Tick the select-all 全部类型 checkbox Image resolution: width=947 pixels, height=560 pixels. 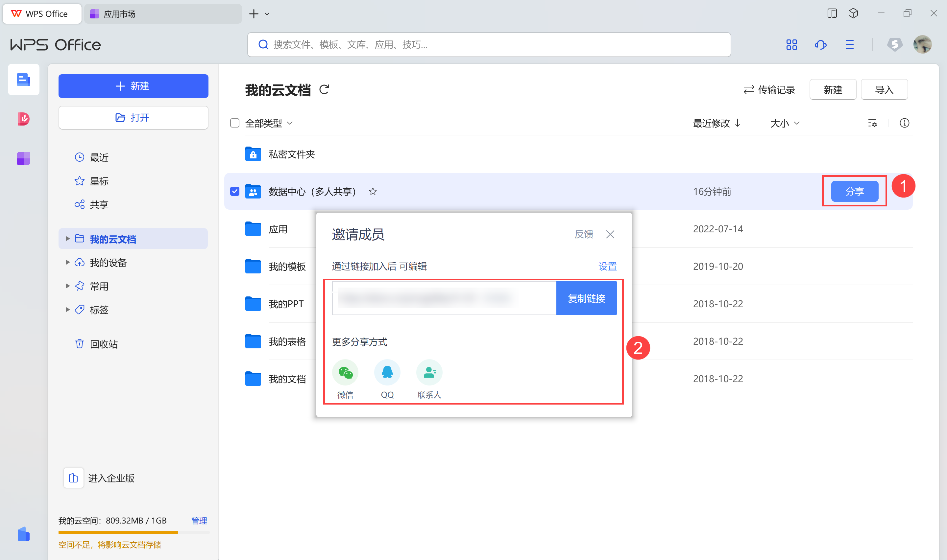pos(235,123)
